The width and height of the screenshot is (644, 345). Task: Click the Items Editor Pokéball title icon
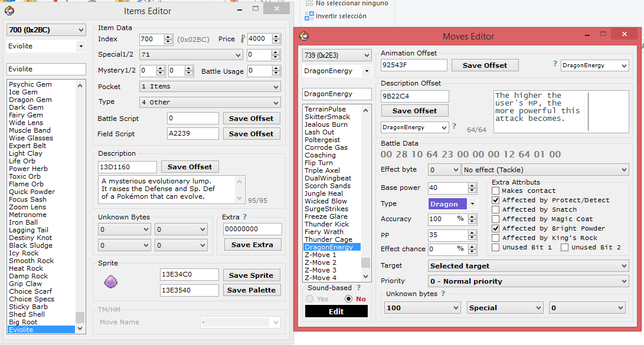(10, 11)
